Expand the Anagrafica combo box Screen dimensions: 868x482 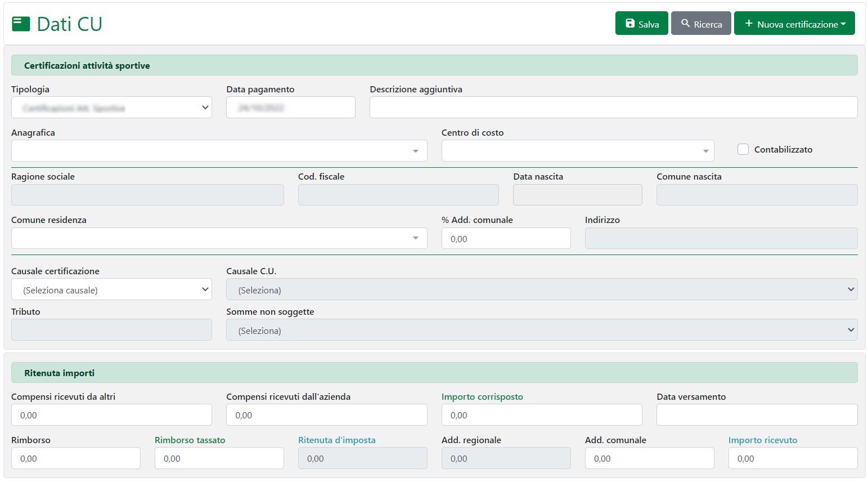219,151
